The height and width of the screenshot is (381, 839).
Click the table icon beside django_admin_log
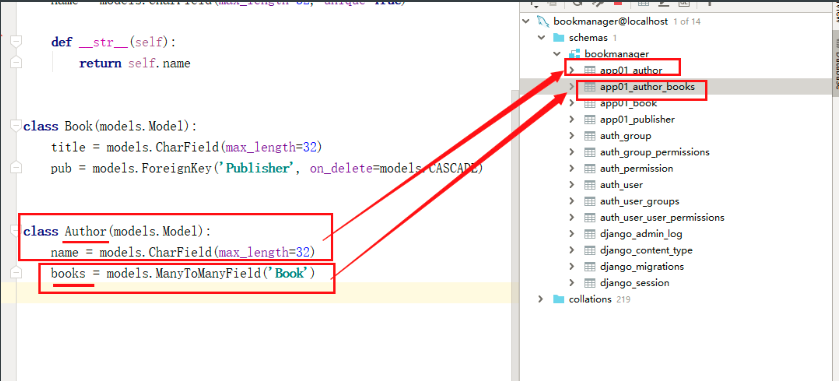(590, 234)
